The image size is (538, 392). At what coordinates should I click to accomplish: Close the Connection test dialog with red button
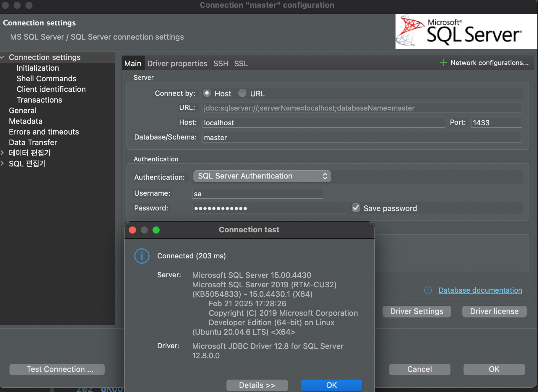click(132, 230)
